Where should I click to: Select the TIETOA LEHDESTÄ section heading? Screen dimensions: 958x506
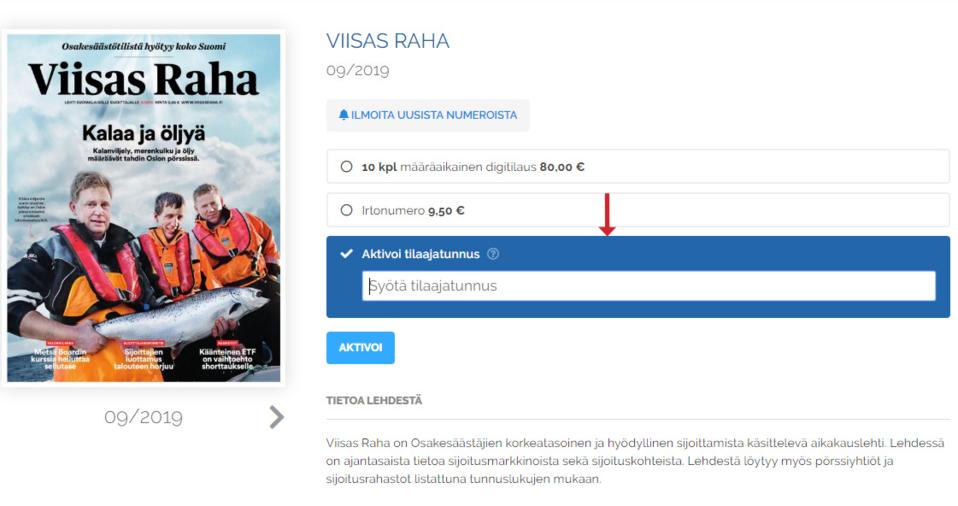pyautogui.click(x=374, y=400)
